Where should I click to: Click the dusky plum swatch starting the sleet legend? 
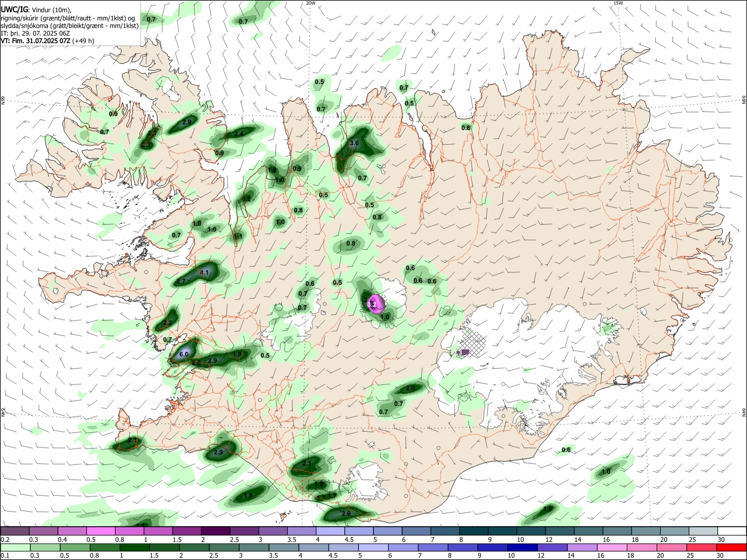tap(15, 531)
